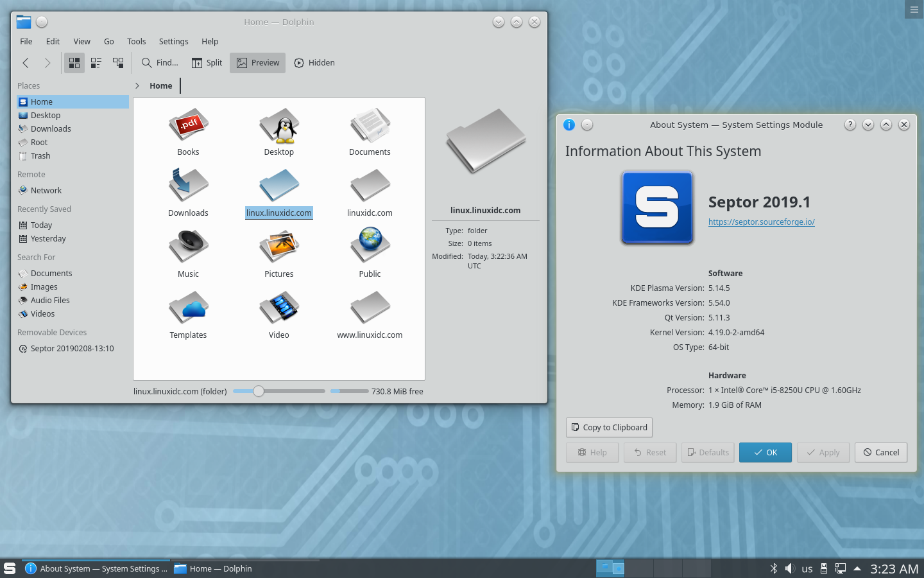Toggle showing Hidden files
This screenshot has width=924, height=578.
314,63
